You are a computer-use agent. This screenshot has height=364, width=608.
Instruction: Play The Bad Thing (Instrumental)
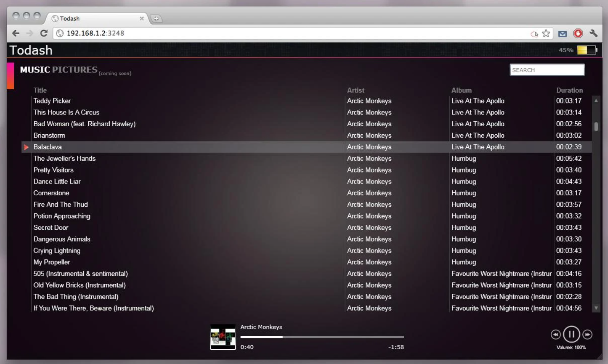(76, 296)
